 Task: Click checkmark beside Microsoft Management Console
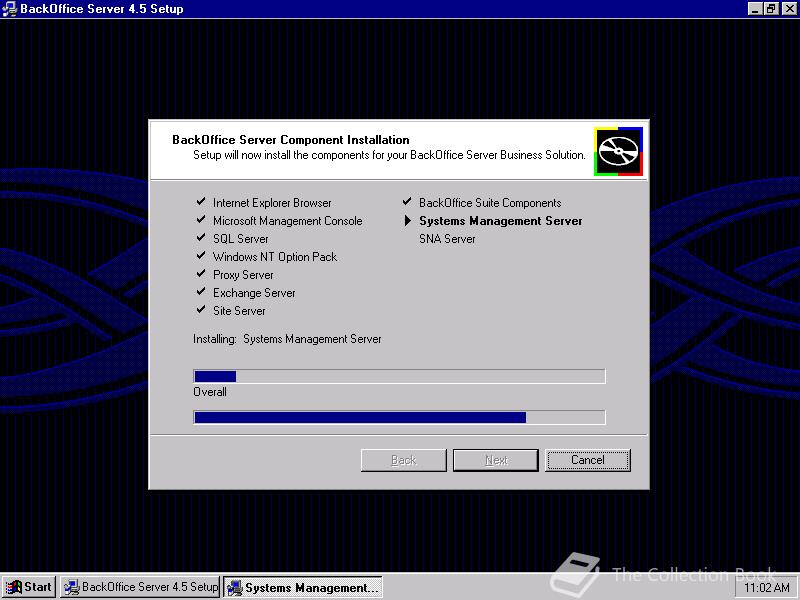[x=201, y=219]
